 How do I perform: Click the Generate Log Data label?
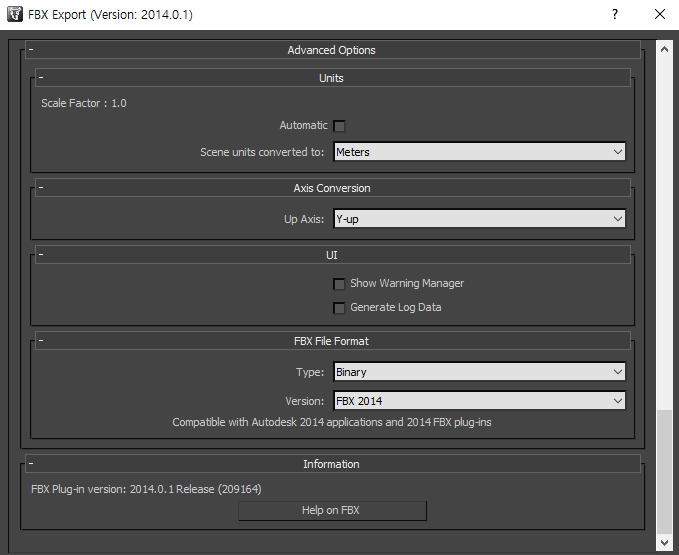[x=395, y=307]
